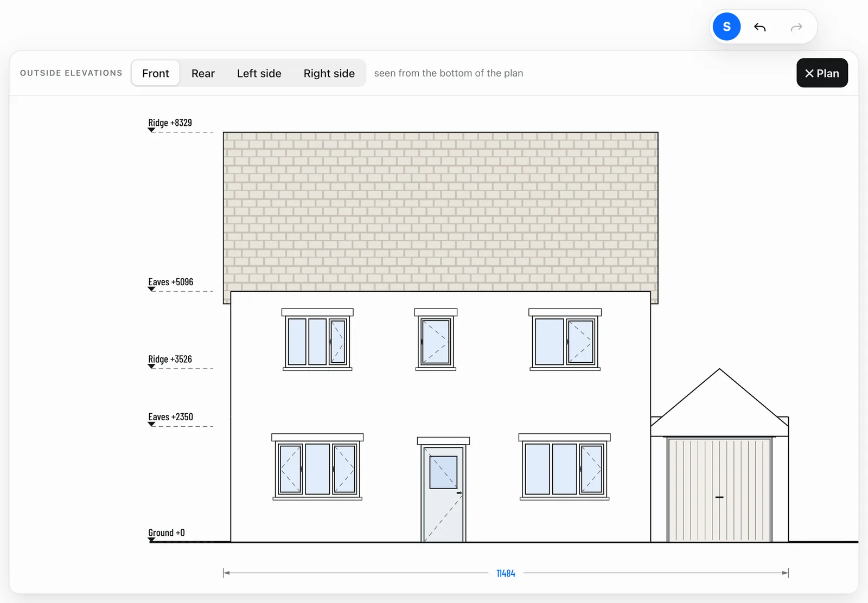Image resolution: width=868 pixels, height=603 pixels.
Task: Click the redo arrow icon
Action: pos(796,27)
